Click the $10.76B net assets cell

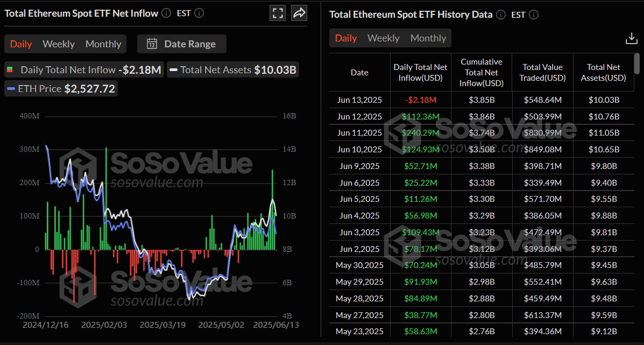[603, 116]
